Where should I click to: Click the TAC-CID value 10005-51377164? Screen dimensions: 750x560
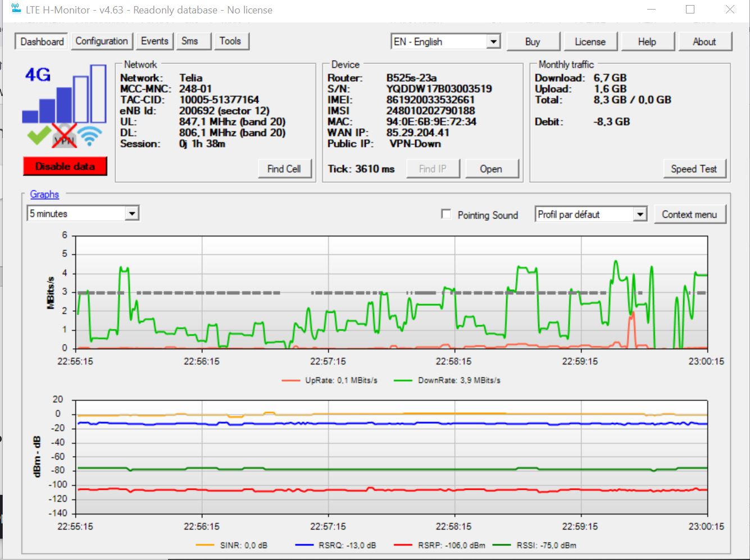pos(219,100)
